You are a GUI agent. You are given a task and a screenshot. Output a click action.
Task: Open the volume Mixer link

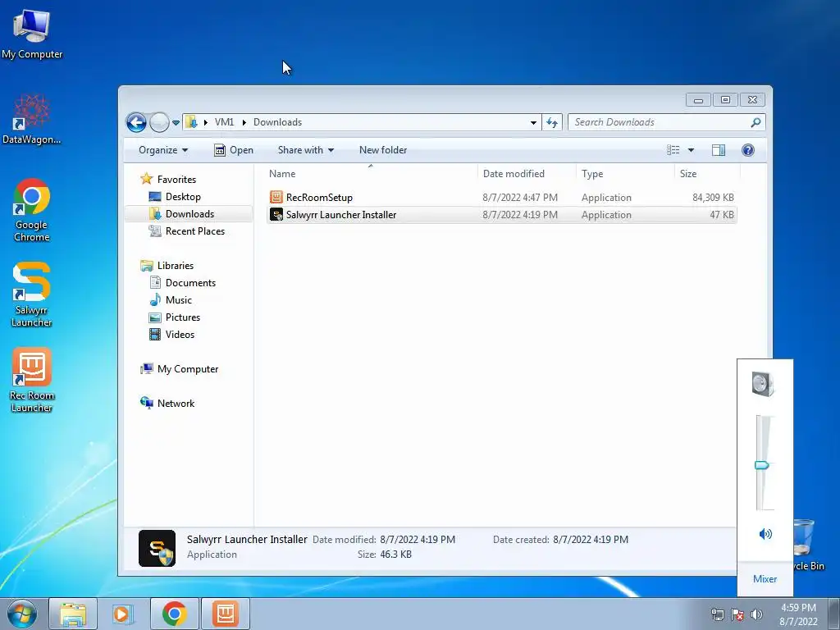coord(765,579)
